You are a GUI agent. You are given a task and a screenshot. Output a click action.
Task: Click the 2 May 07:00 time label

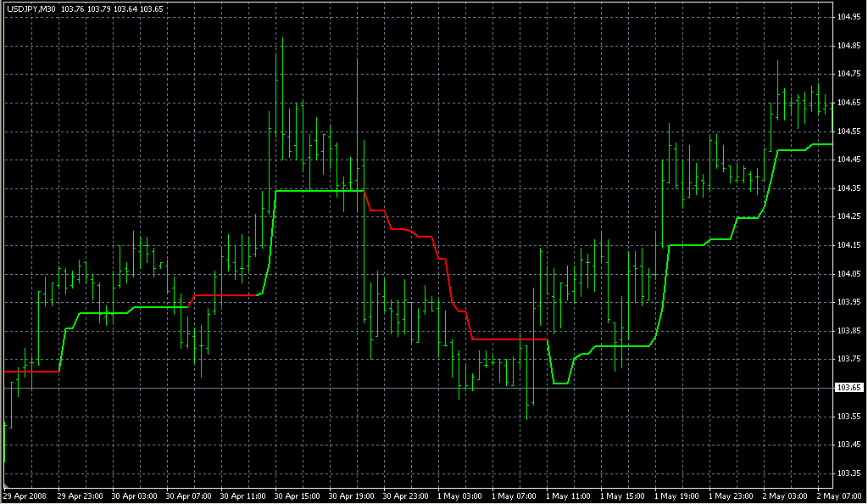click(841, 496)
